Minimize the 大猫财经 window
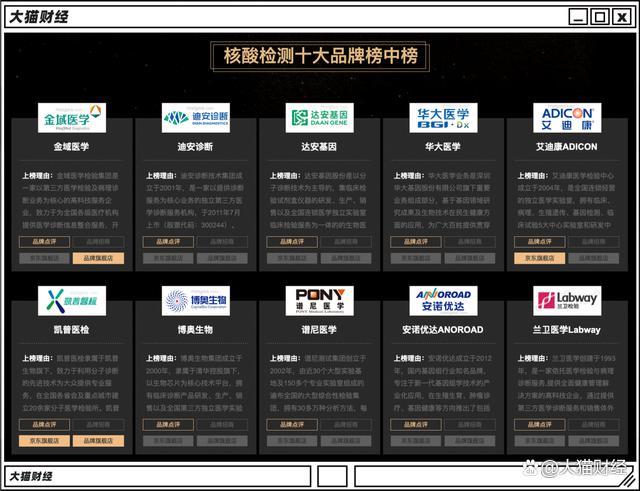640x491 pixels. pos(578,17)
